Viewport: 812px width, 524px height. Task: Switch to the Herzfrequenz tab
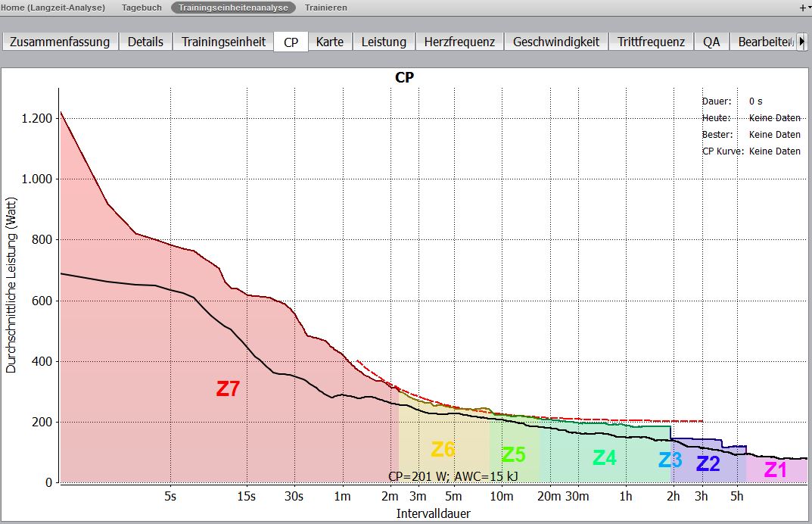459,42
